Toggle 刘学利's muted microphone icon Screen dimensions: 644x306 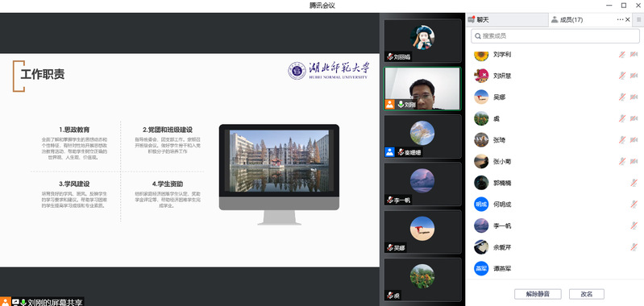(622, 54)
